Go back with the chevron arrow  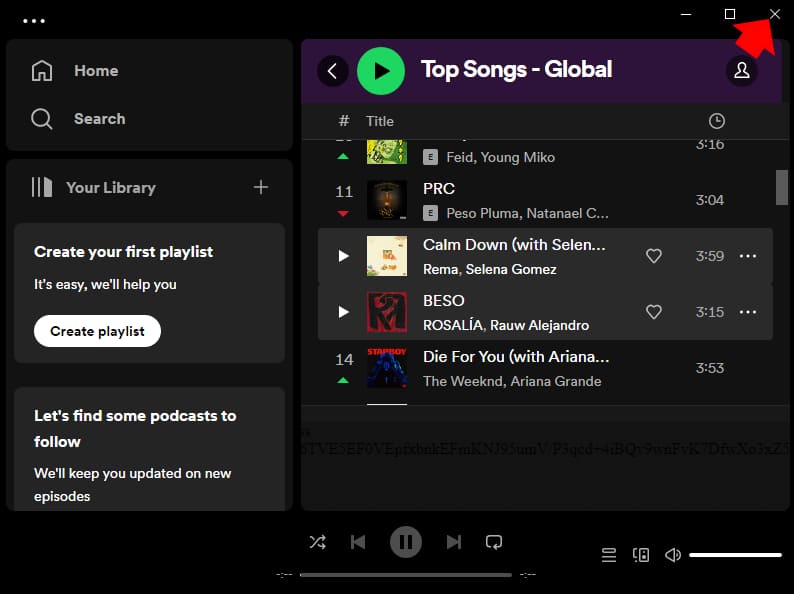point(332,71)
